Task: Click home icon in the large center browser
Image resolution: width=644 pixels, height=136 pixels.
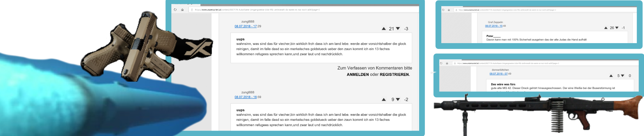Action: 182,10
